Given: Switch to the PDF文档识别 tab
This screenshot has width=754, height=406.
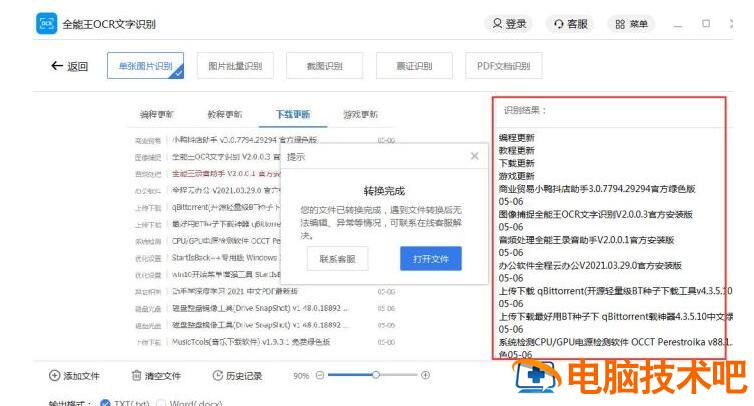Looking at the screenshot, I should click(x=503, y=65).
